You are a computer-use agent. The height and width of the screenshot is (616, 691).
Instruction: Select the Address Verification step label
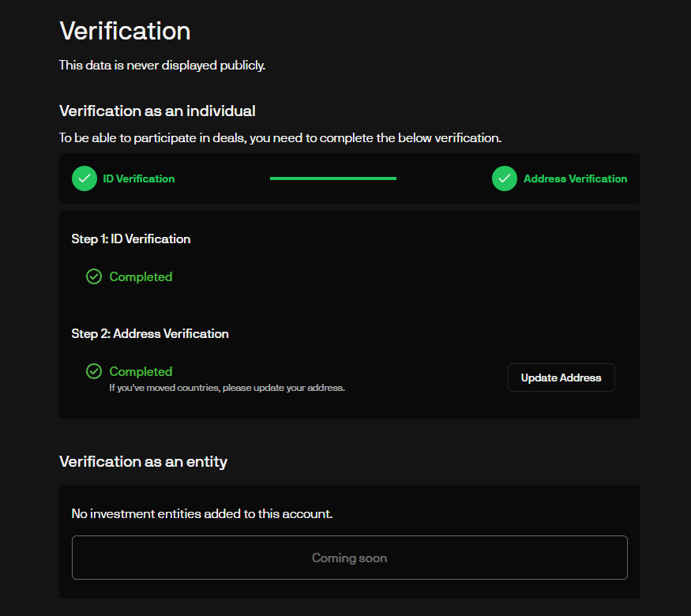coord(575,178)
